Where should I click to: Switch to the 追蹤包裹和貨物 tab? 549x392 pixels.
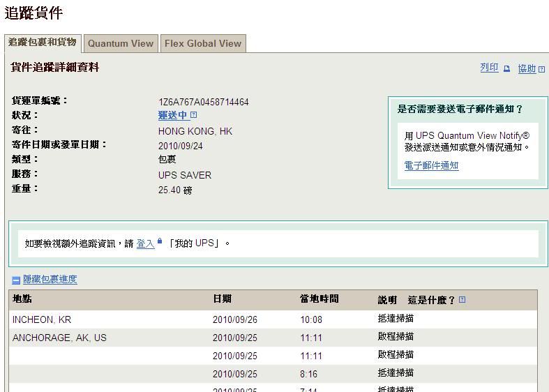point(42,43)
